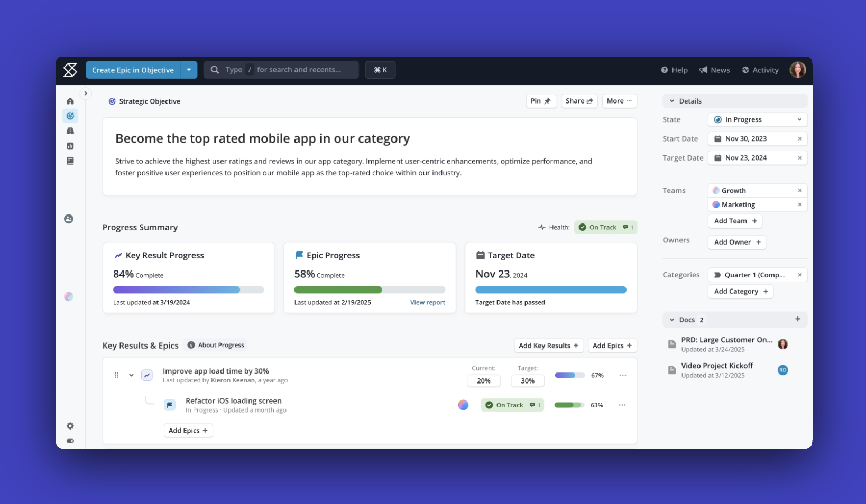Grab the drag handle on Improve app load time

[116, 375]
